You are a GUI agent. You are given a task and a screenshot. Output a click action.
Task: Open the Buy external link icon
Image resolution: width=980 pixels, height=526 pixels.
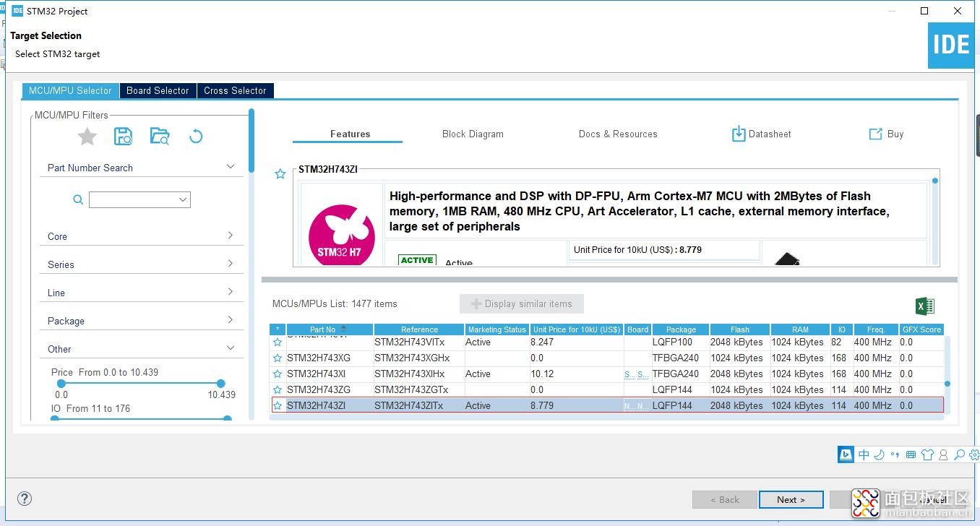875,134
